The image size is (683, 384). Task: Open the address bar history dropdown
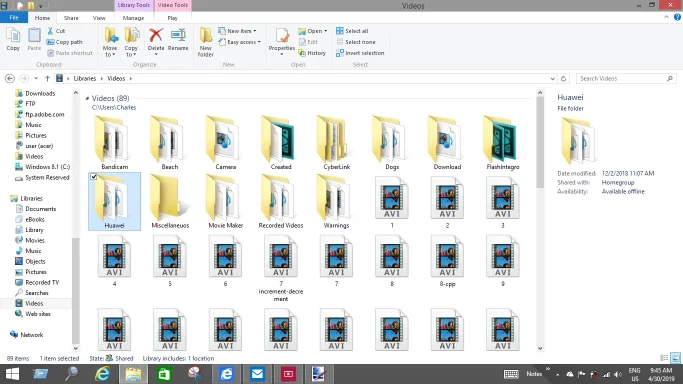coord(552,79)
